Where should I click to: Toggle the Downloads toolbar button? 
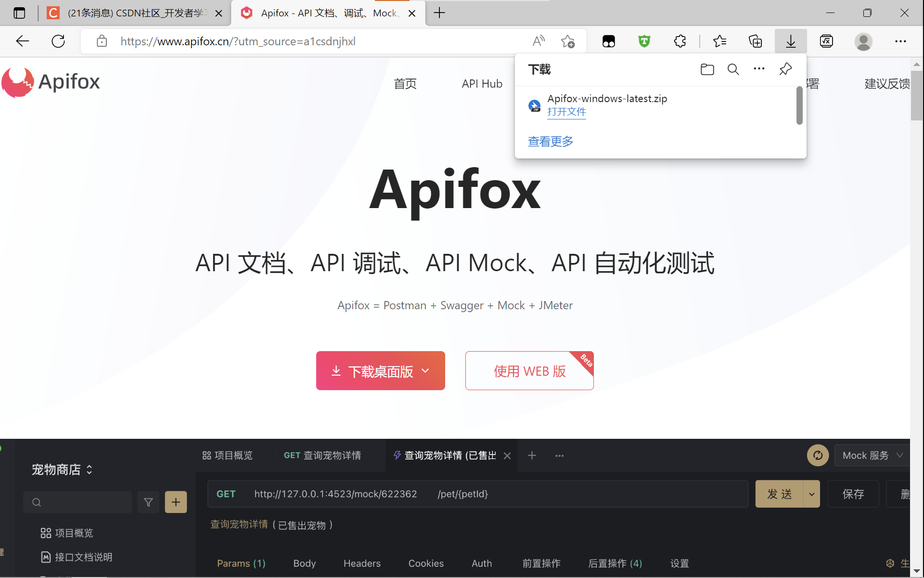click(x=791, y=41)
